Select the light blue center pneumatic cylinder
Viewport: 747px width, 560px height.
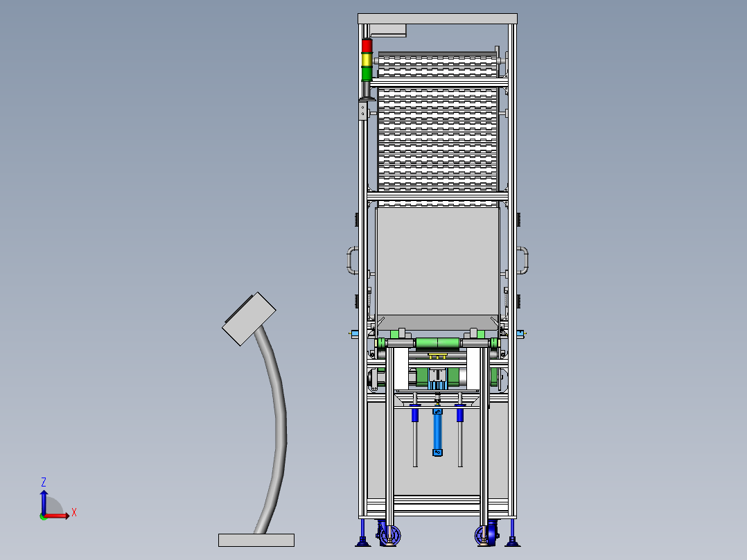click(x=437, y=432)
